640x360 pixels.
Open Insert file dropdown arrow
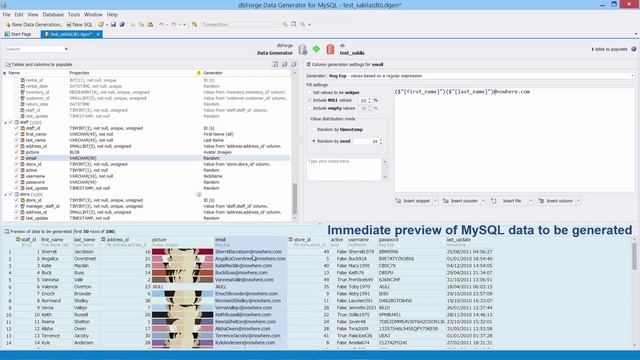tap(530, 201)
